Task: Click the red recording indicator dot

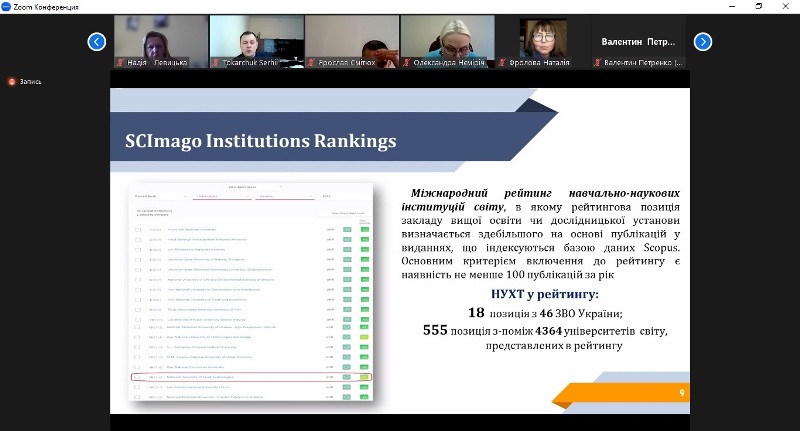Action: click(12, 82)
